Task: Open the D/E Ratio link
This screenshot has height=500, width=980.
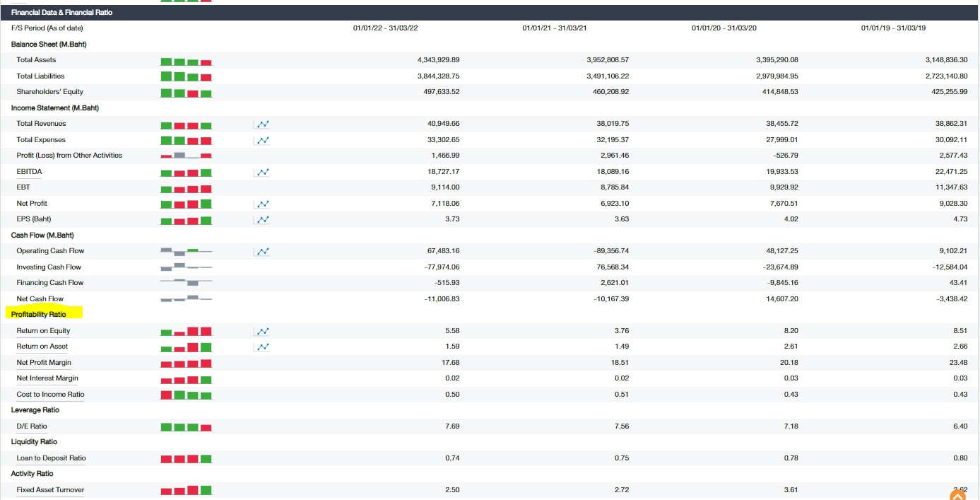Action: tap(32, 426)
